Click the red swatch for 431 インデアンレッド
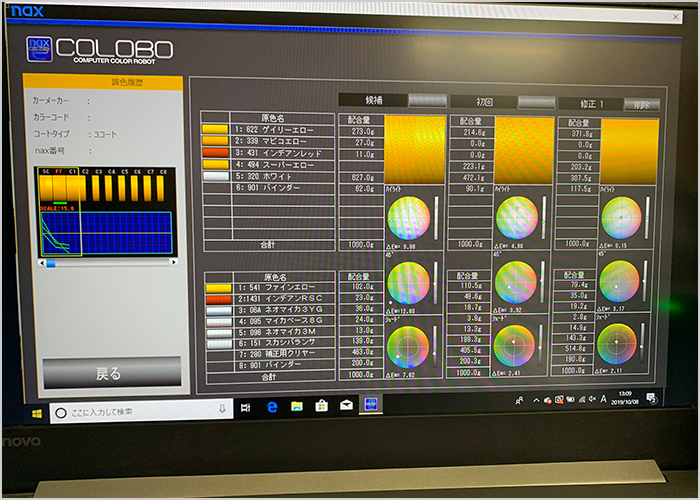The image size is (700, 500). (215, 152)
